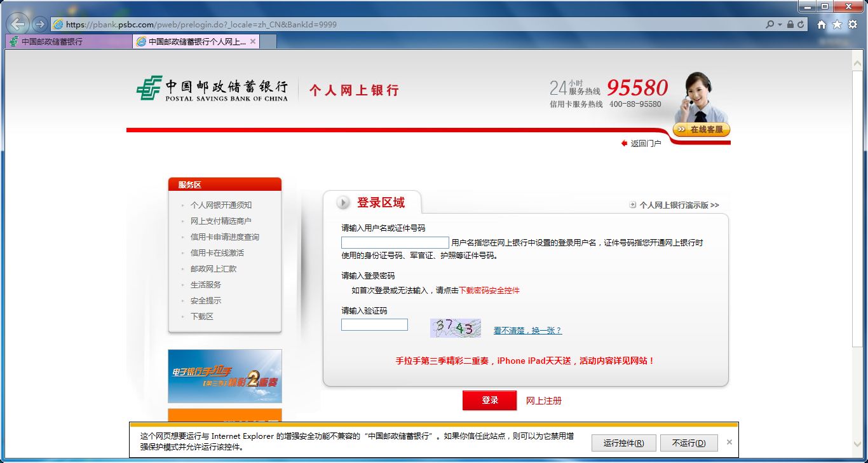This screenshot has height=463, width=868.
Task: Click 看不清楚，换一张 to refresh the captcha
Action: [527, 329]
